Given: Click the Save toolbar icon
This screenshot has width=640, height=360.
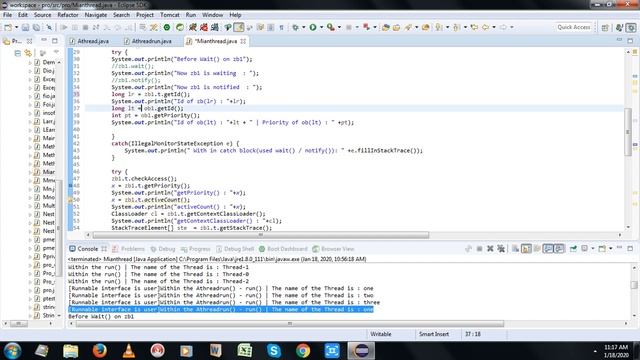Looking at the screenshot, I should pos(25,27).
